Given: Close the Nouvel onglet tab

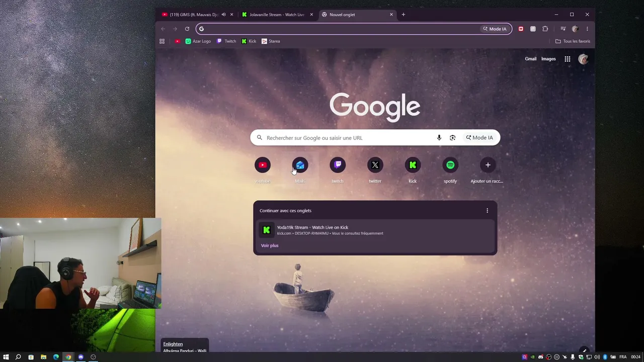Looking at the screenshot, I should tap(391, 15).
